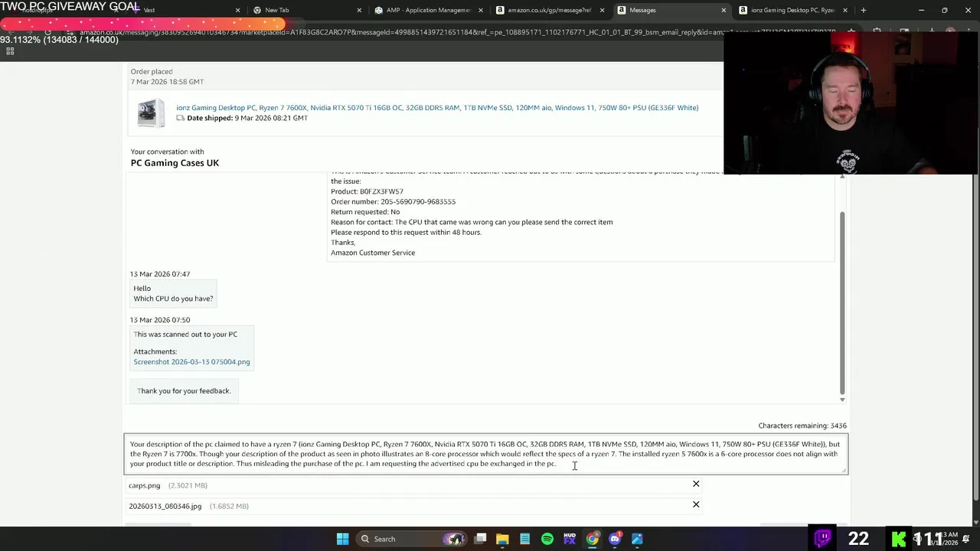Click the conversation scrollbar thumb
Viewport: 980px width, 551px height.
[841, 302]
